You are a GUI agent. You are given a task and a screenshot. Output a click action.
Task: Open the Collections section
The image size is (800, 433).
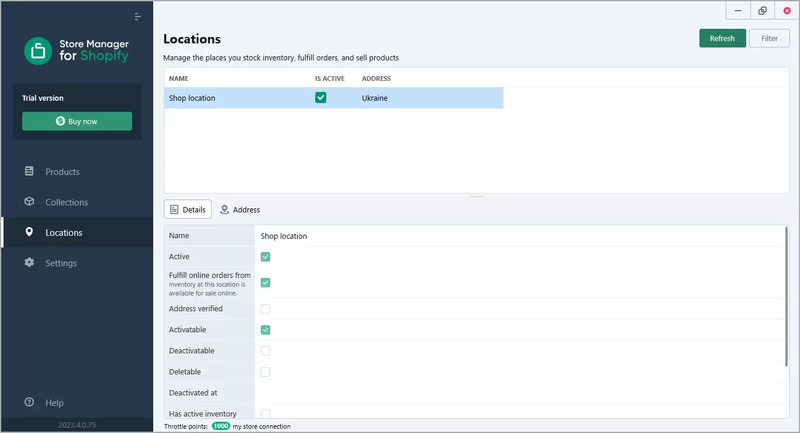78,202
